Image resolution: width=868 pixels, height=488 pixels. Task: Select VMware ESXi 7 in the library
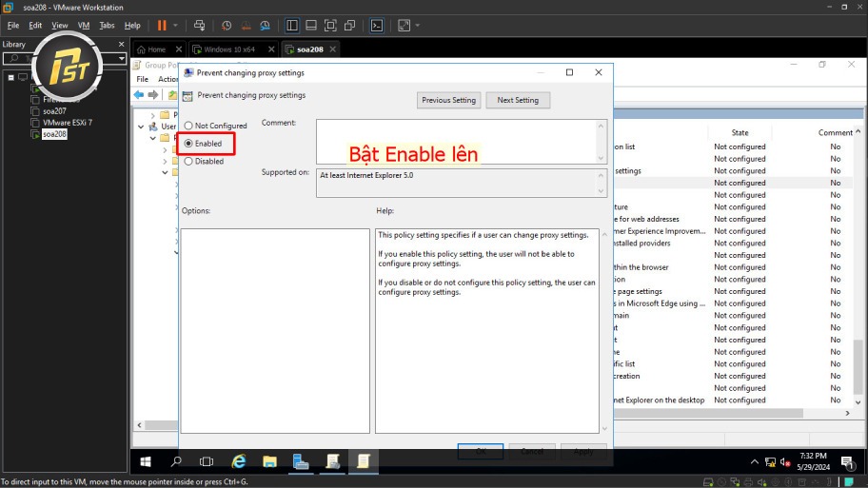pyautogui.click(x=68, y=123)
